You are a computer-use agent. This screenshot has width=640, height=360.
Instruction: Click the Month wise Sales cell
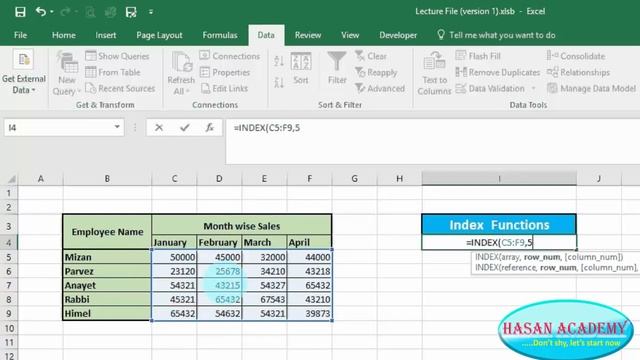(x=242, y=226)
